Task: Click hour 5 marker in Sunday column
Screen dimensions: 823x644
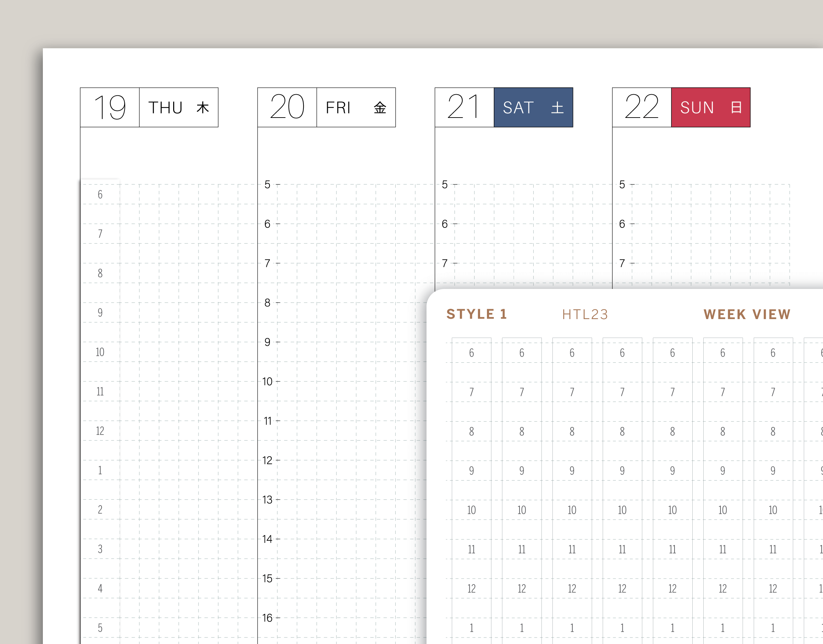Action: [622, 185]
